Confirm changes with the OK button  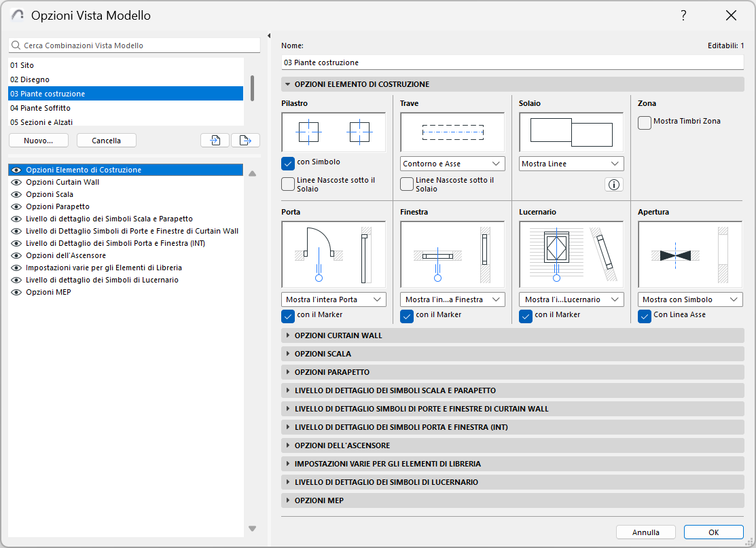pyautogui.click(x=713, y=532)
